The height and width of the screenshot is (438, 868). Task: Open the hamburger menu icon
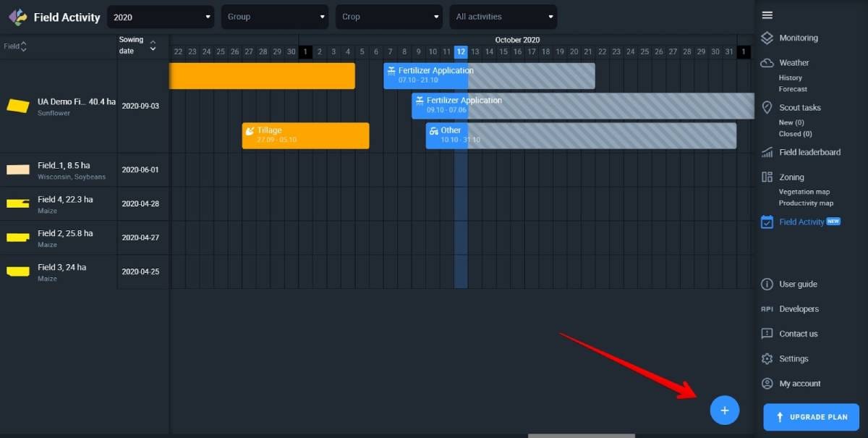(x=767, y=15)
